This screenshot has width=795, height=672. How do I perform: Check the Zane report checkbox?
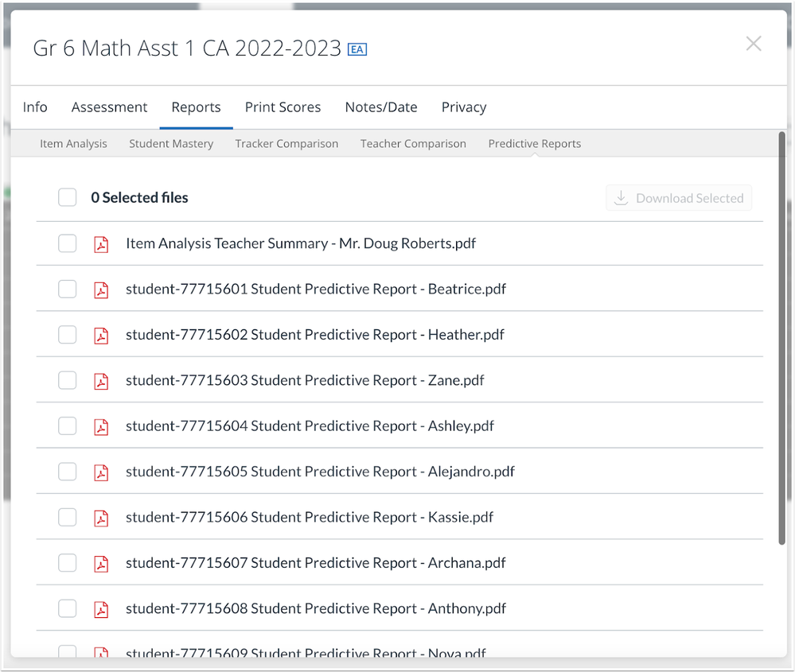(x=68, y=380)
